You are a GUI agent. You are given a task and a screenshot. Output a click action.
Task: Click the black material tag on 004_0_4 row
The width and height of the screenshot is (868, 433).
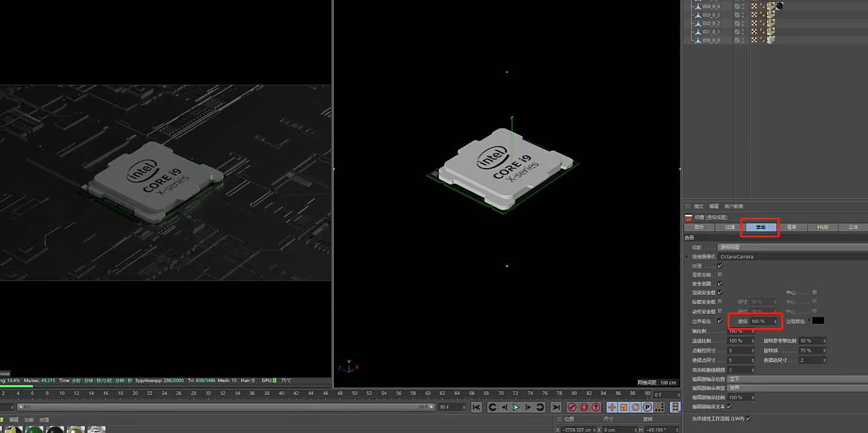coord(780,6)
